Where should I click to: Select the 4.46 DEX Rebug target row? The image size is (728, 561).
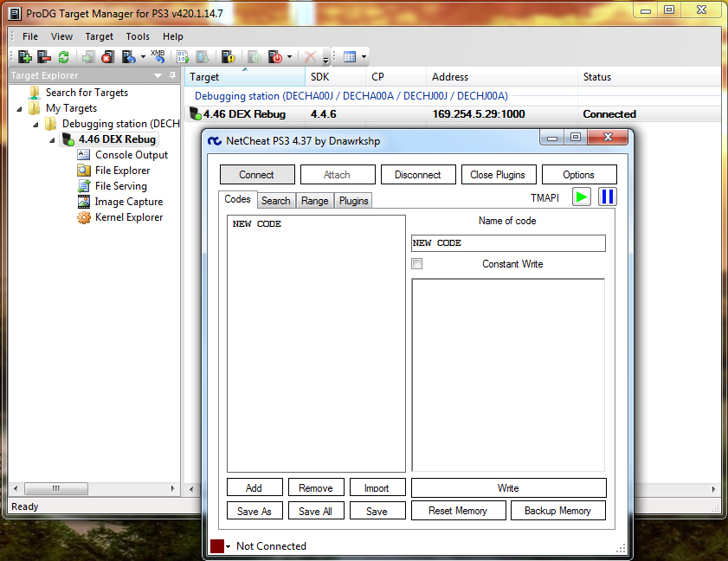tap(452, 113)
